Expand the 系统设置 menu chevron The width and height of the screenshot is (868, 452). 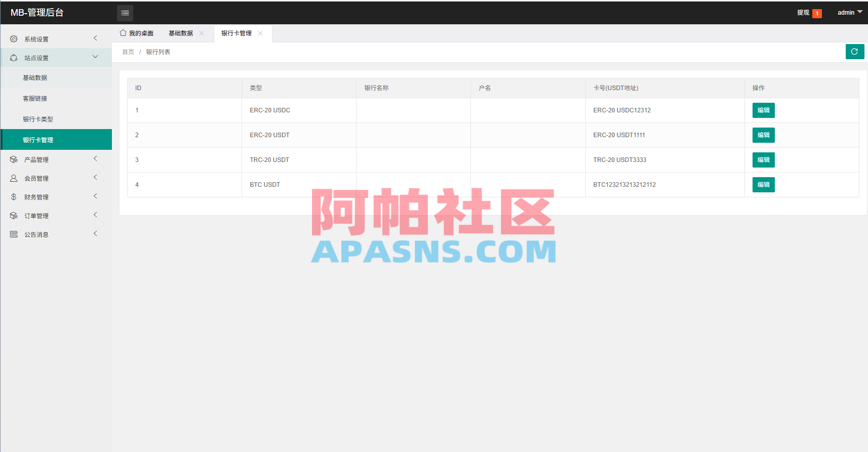[x=95, y=38]
